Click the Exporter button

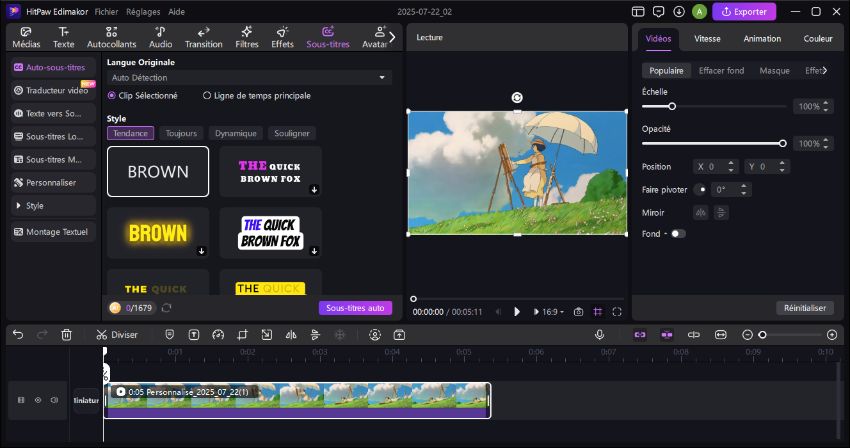[744, 11]
